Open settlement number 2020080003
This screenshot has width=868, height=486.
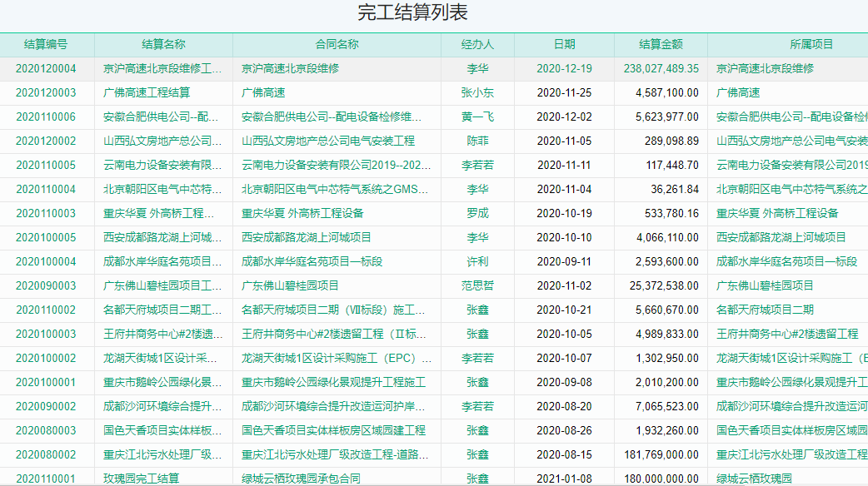(46, 431)
